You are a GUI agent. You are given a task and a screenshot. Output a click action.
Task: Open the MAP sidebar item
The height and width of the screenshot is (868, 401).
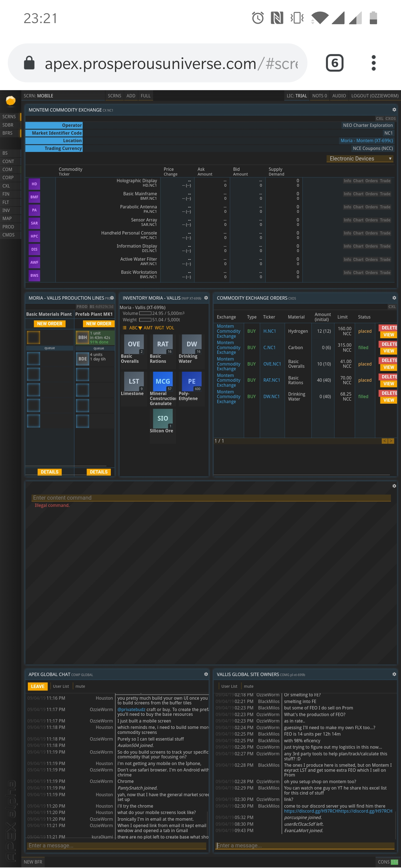(11, 218)
